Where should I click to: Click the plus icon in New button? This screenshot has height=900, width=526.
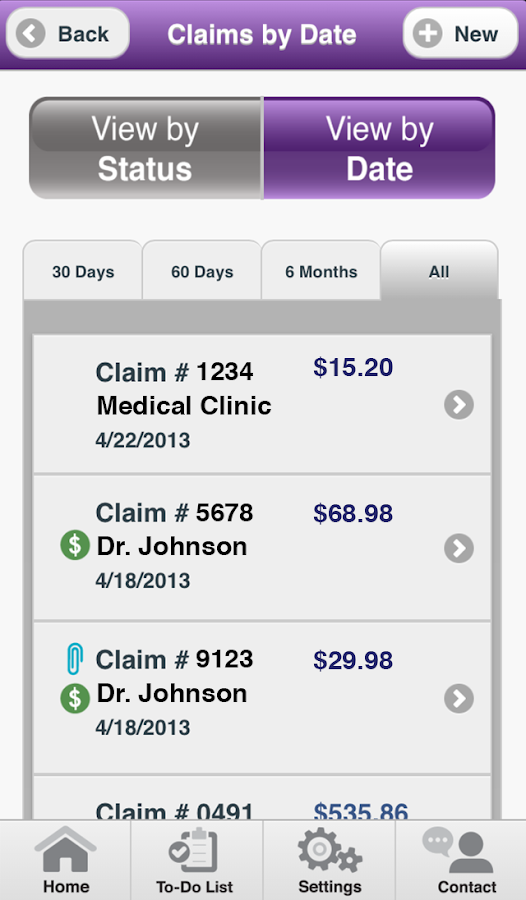click(x=428, y=34)
